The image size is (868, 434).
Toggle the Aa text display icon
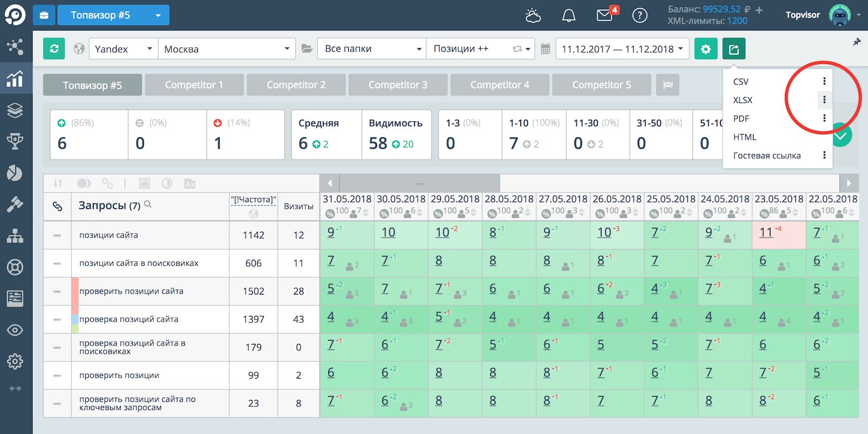[189, 183]
